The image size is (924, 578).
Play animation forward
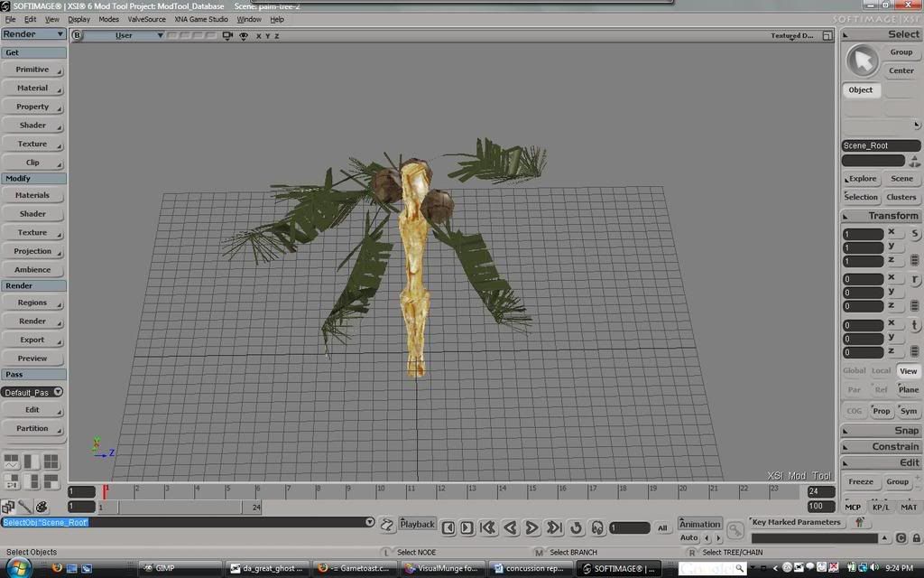pyautogui.click(x=531, y=527)
